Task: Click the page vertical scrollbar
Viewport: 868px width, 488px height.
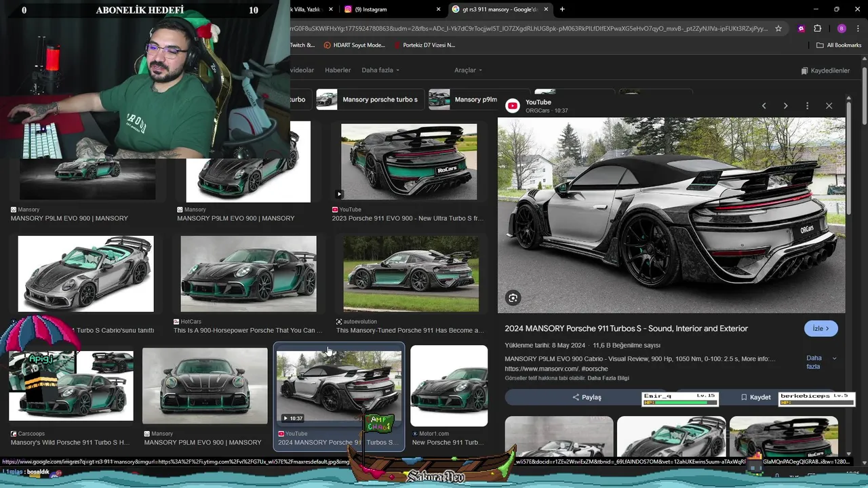Action: (865, 95)
